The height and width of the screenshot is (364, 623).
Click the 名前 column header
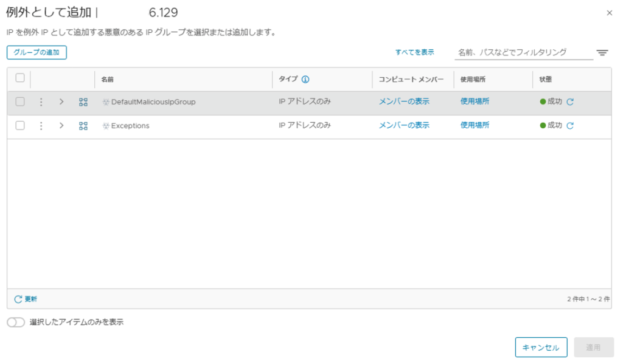[x=107, y=80]
